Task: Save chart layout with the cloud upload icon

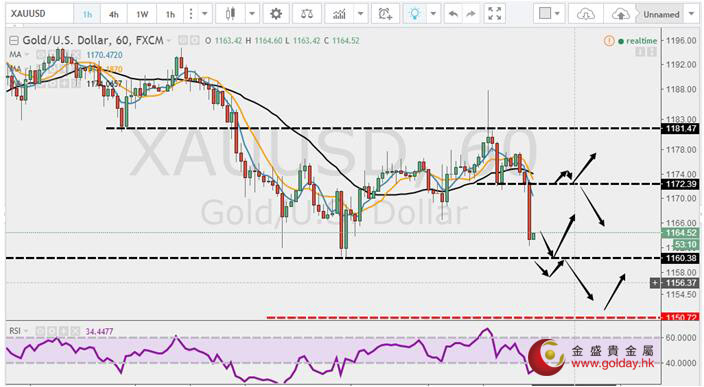Action: 620,14
